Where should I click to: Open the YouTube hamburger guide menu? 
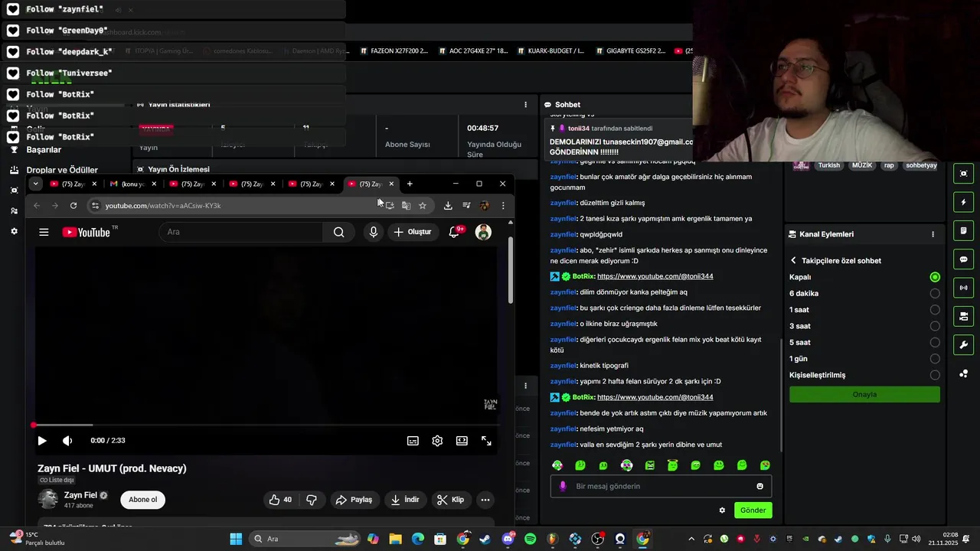tap(44, 232)
